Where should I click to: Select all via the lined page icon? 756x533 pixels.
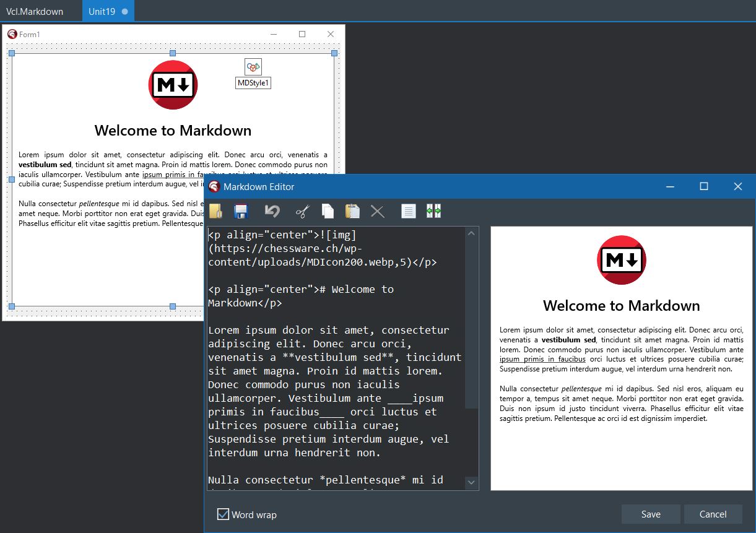[408, 211]
